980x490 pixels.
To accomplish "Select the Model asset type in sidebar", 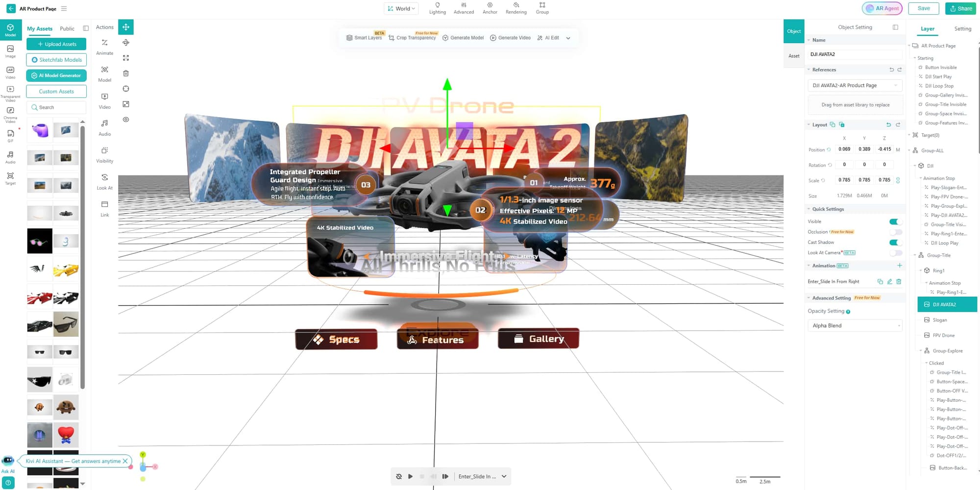I will point(10,29).
